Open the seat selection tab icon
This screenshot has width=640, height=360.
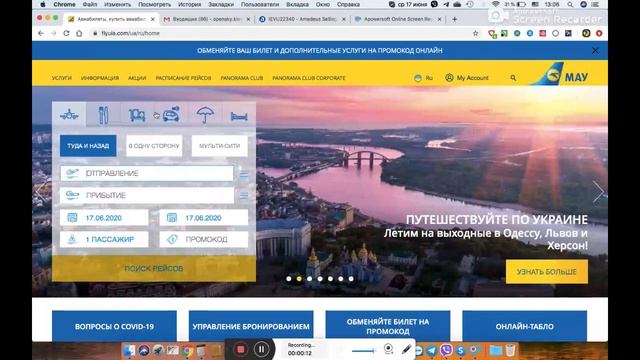137,116
